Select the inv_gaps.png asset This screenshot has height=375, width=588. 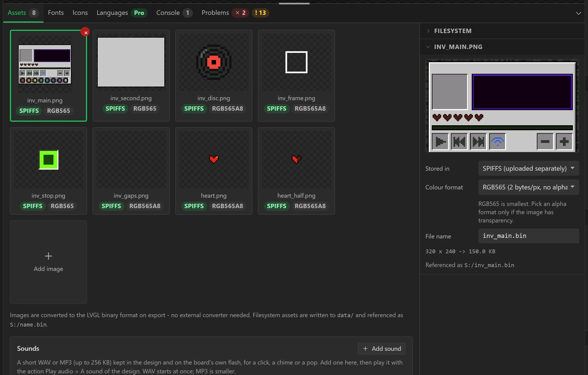pyautogui.click(x=131, y=171)
